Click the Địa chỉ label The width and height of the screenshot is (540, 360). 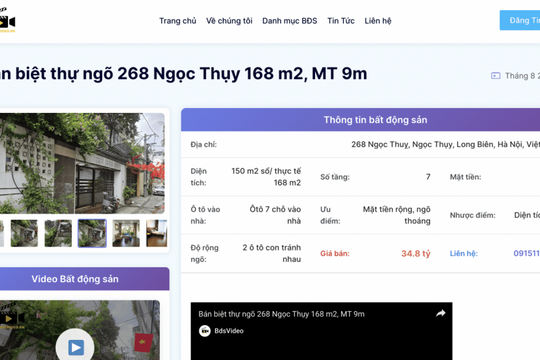pos(204,145)
